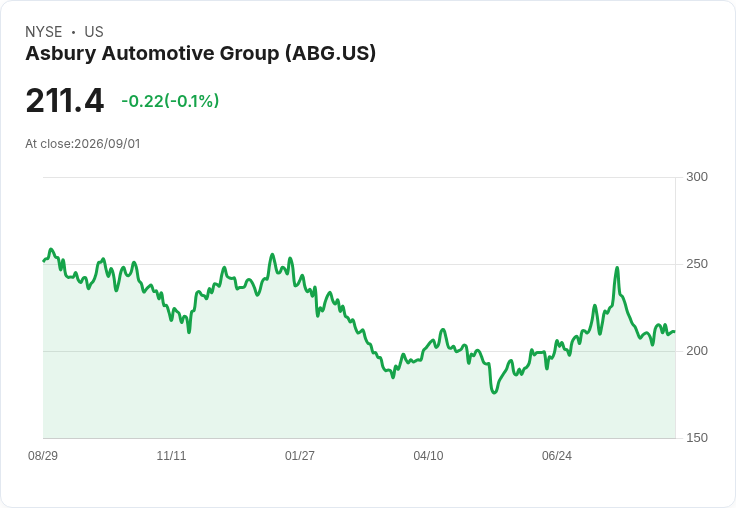Screen dimensions: 736x508
Task: Click the 11/11 date axis label
Action: click(171, 455)
